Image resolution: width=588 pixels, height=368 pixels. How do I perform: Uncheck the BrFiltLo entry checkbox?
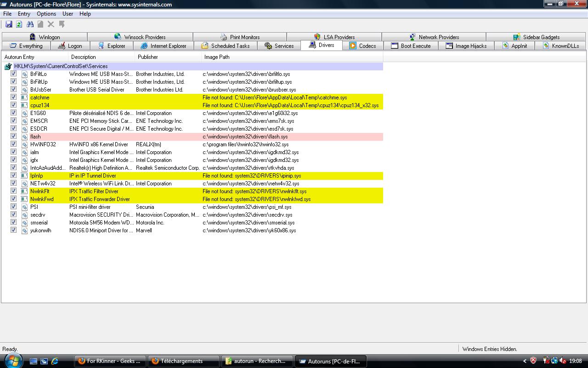coord(13,74)
